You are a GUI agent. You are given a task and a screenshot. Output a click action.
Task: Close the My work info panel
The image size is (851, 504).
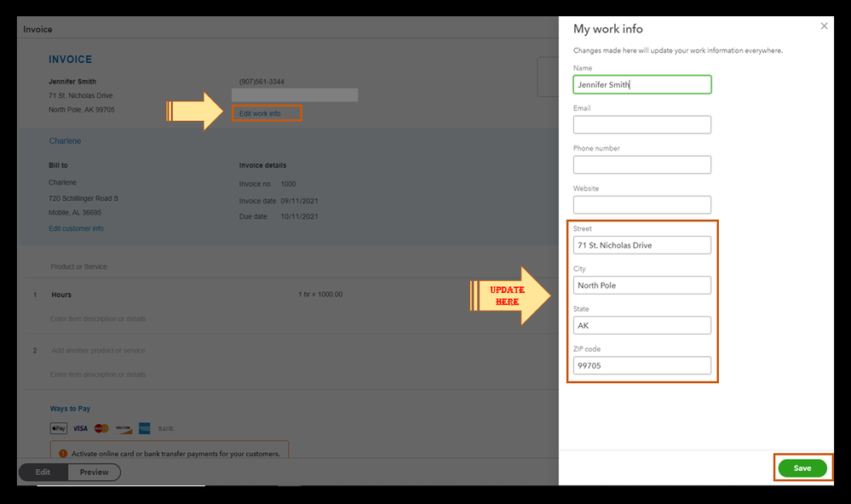(x=824, y=26)
